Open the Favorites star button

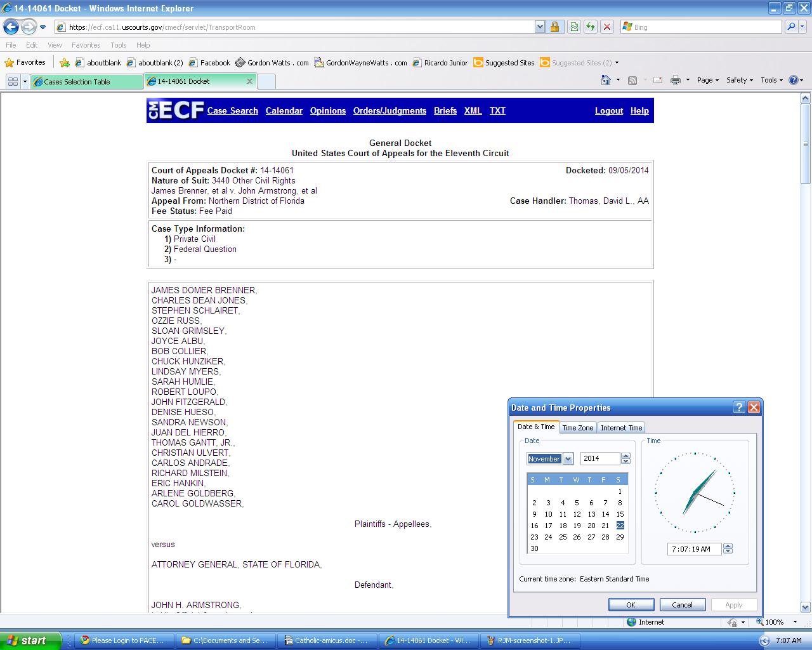25,62
